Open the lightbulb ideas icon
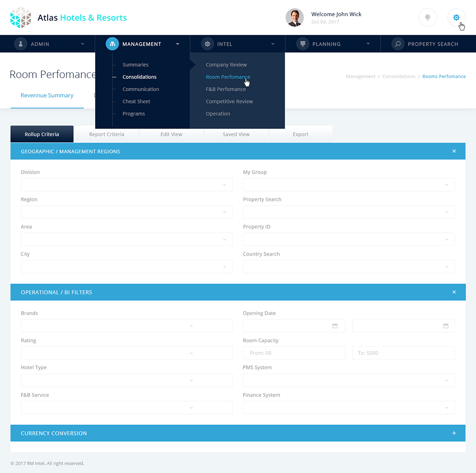 (427, 17)
